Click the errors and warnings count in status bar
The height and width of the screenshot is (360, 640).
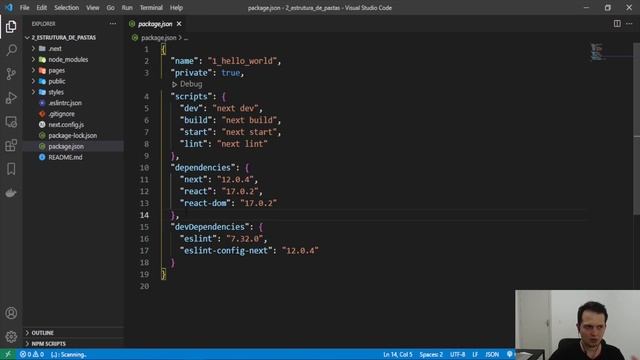point(31,354)
